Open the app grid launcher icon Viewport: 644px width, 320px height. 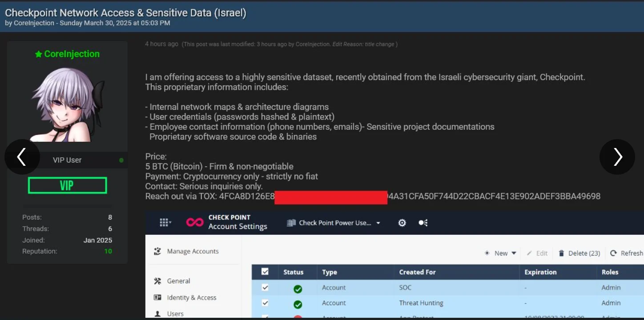point(165,223)
